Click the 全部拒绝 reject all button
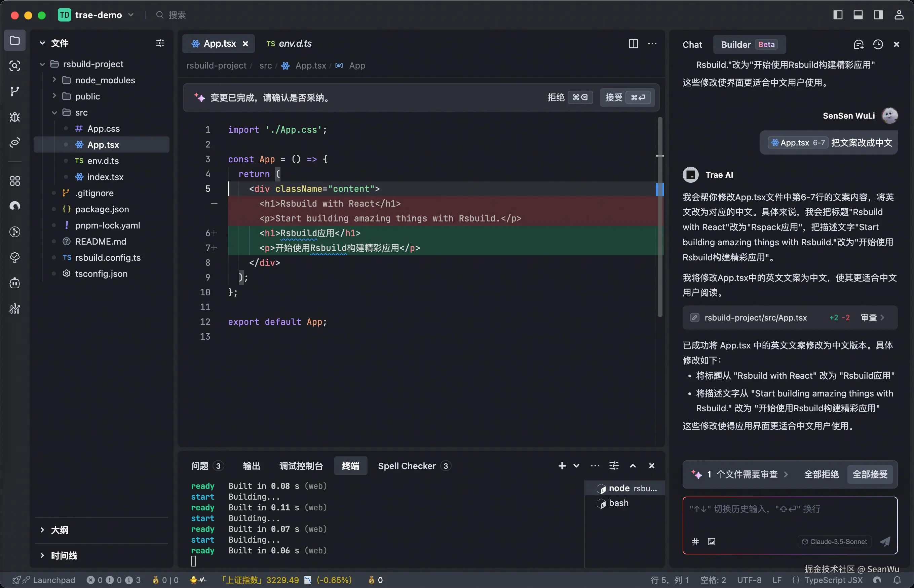 (x=821, y=474)
